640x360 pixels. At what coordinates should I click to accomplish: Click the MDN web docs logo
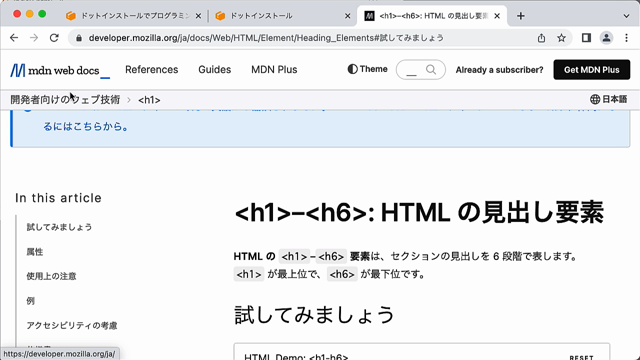coord(60,70)
